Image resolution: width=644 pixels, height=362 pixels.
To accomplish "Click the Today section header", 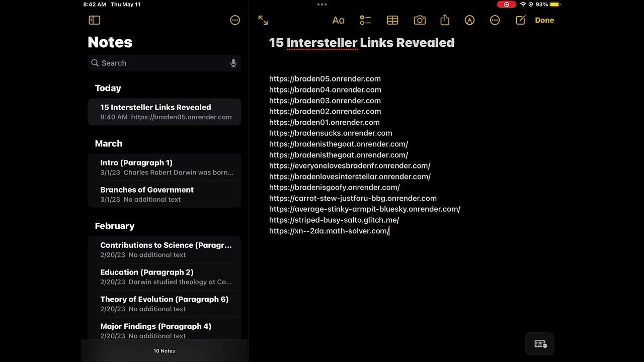I will coord(108,88).
